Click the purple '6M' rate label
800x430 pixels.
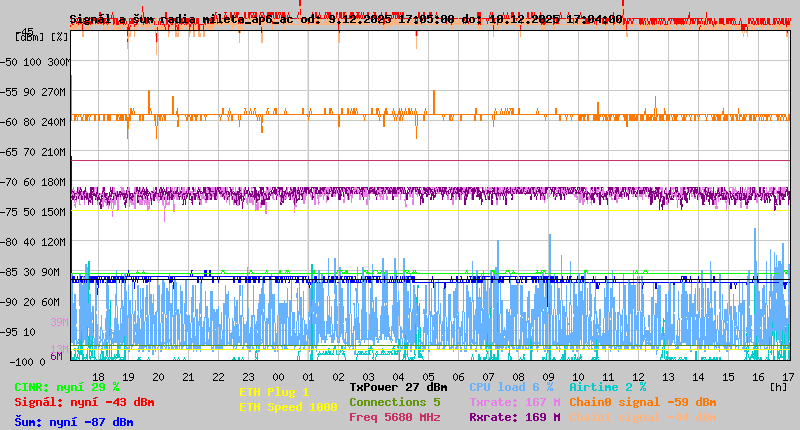56,356
